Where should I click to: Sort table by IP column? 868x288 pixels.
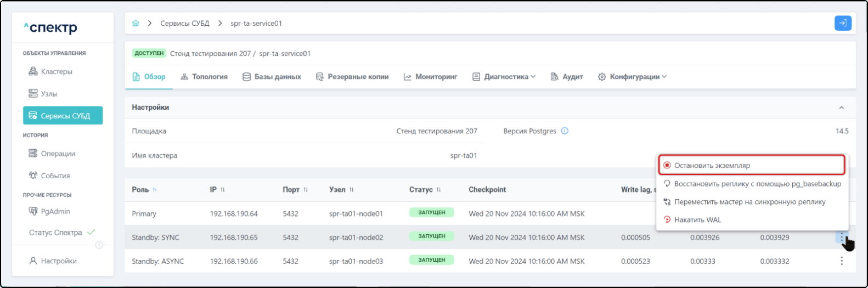[223, 190]
